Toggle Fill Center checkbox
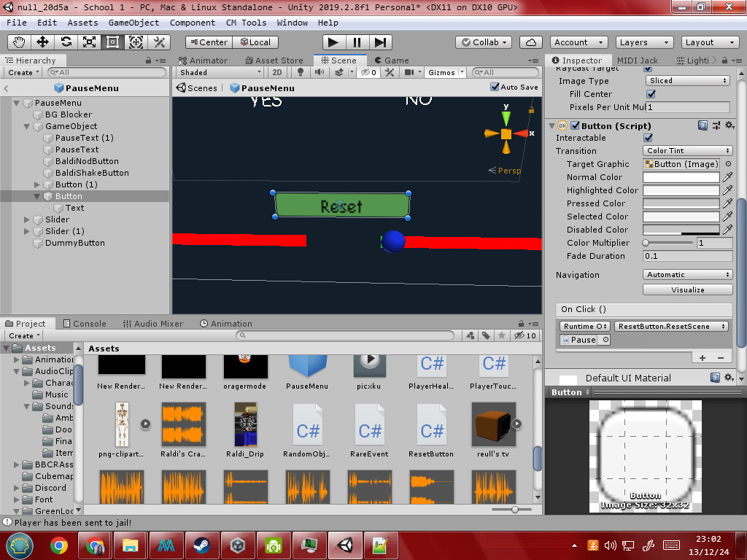 point(651,94)
